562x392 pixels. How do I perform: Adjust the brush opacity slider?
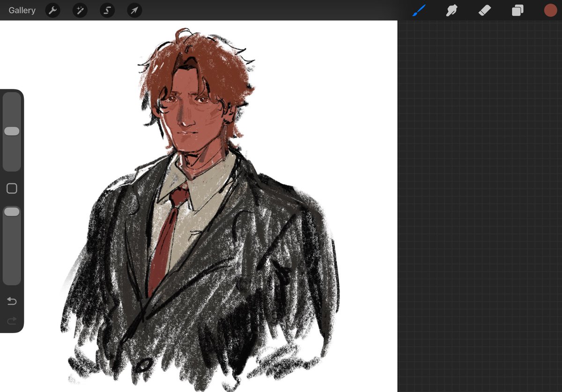click(12, 211)
